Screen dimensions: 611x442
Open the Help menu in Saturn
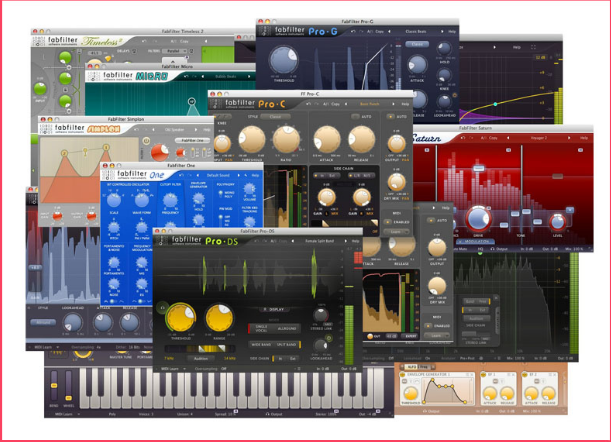click(584, 138)
